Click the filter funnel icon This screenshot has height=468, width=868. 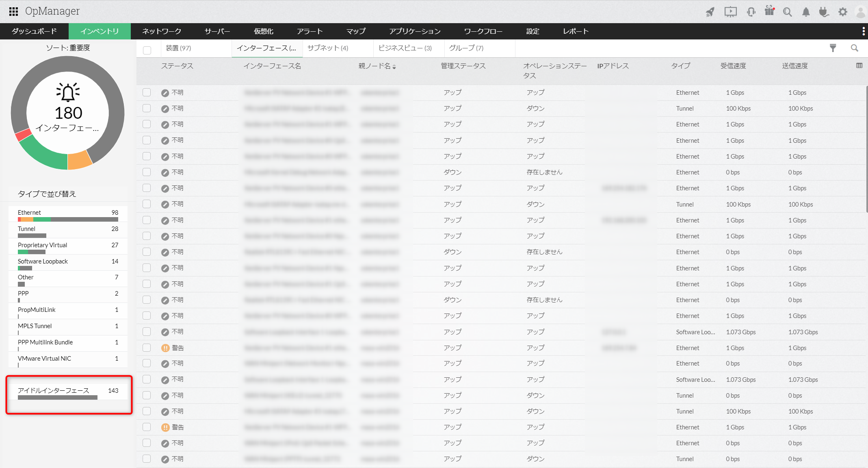833,48
